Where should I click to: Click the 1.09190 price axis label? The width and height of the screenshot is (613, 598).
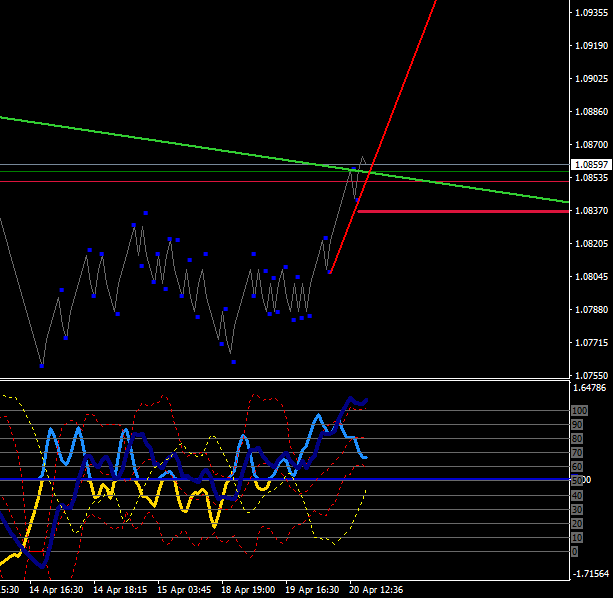591,46
